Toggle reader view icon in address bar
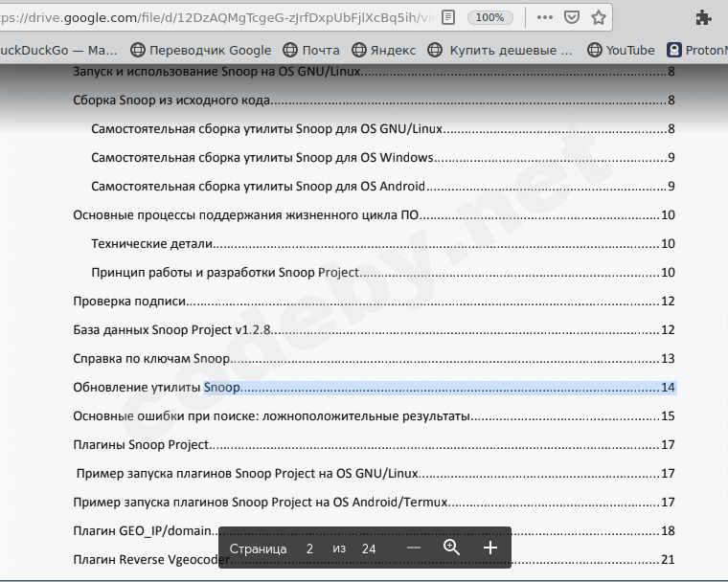The image size is (728, 582). pyautogui.click(x=448, y=17)
